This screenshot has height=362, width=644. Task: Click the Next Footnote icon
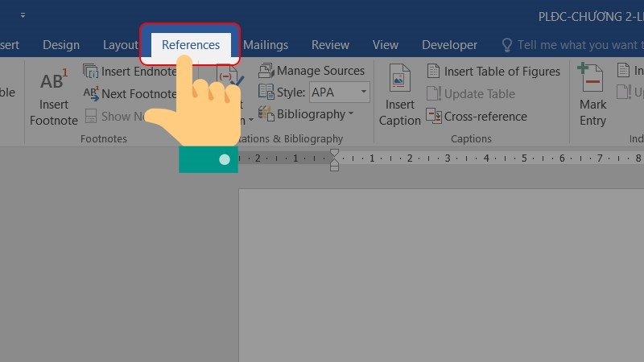pos(90,93)
